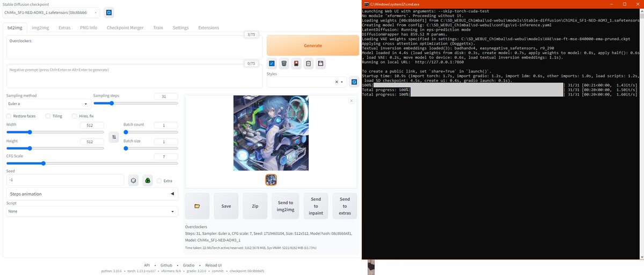
Task: Randomize the seed with the dice icon
Action: click(x=134, y=180)
